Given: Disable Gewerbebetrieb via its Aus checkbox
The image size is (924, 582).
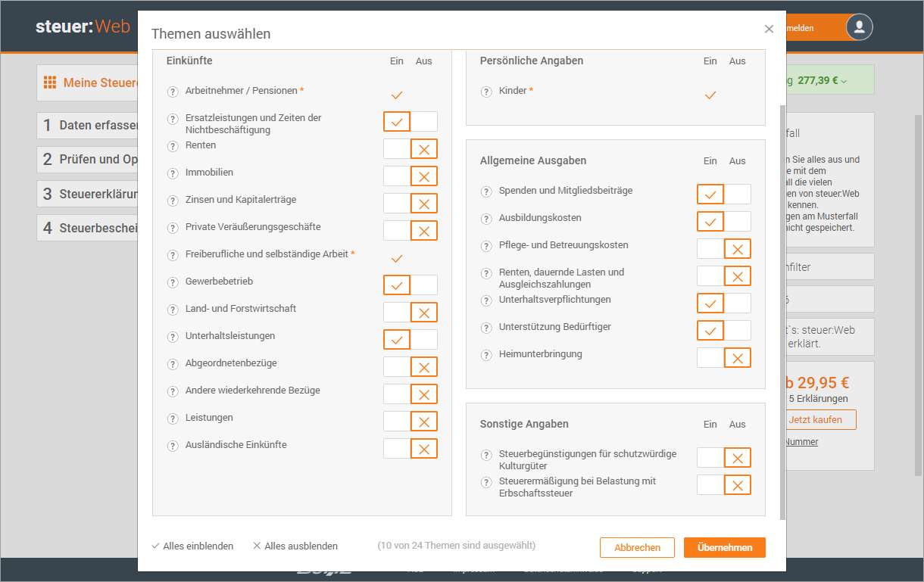Looking at the screenshot, I should pyautogui.click(x=424, y=285).
